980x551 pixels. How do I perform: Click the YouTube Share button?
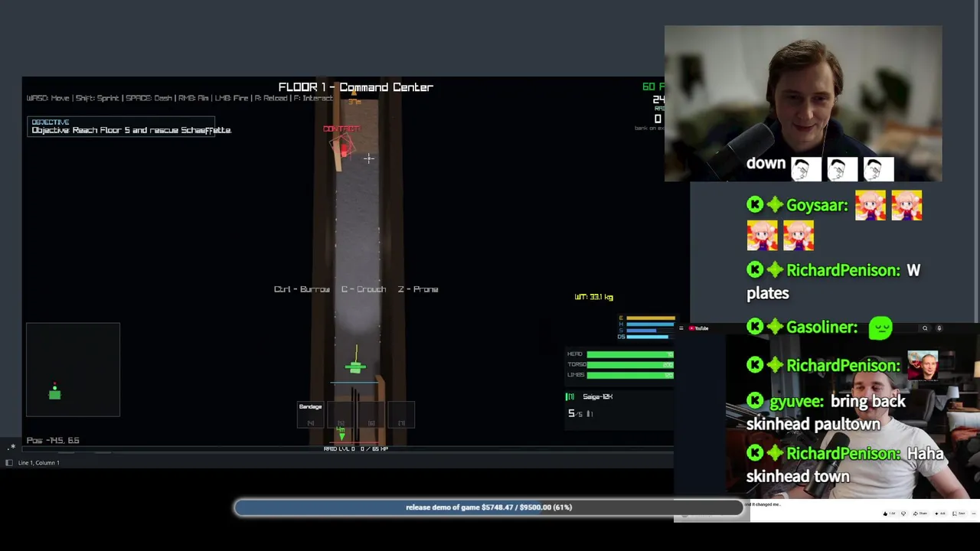pos(920,514)
